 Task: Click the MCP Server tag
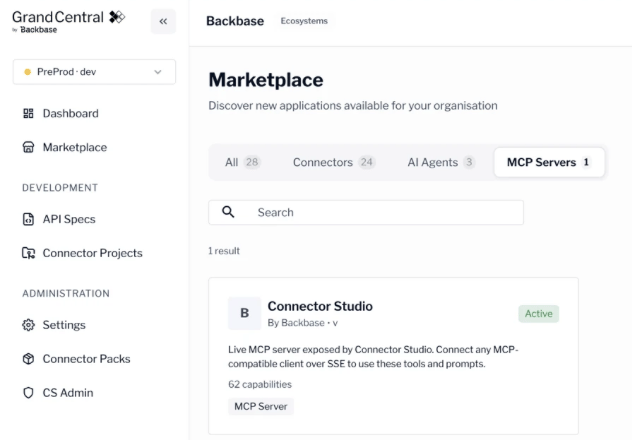pyautogui.click(x=261, y=407)
